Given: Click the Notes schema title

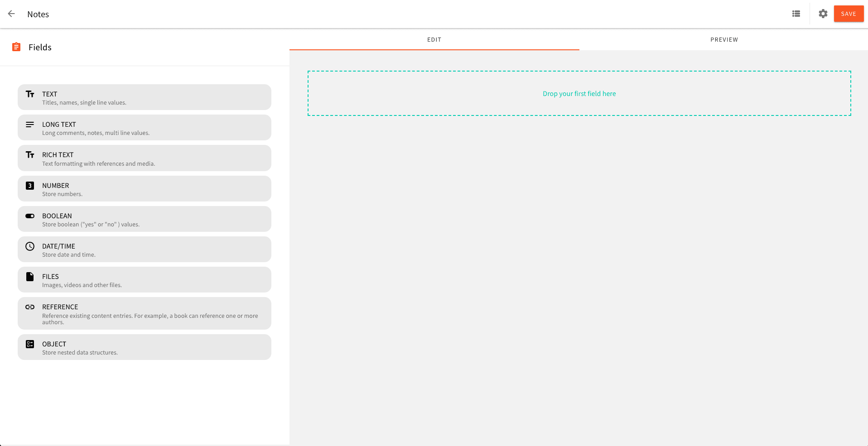Looking at the screenshot, I should [x=38, y=14].
